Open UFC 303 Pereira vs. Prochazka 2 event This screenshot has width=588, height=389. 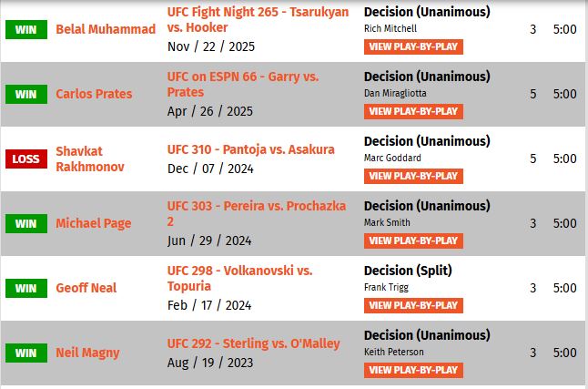point(257,214)
